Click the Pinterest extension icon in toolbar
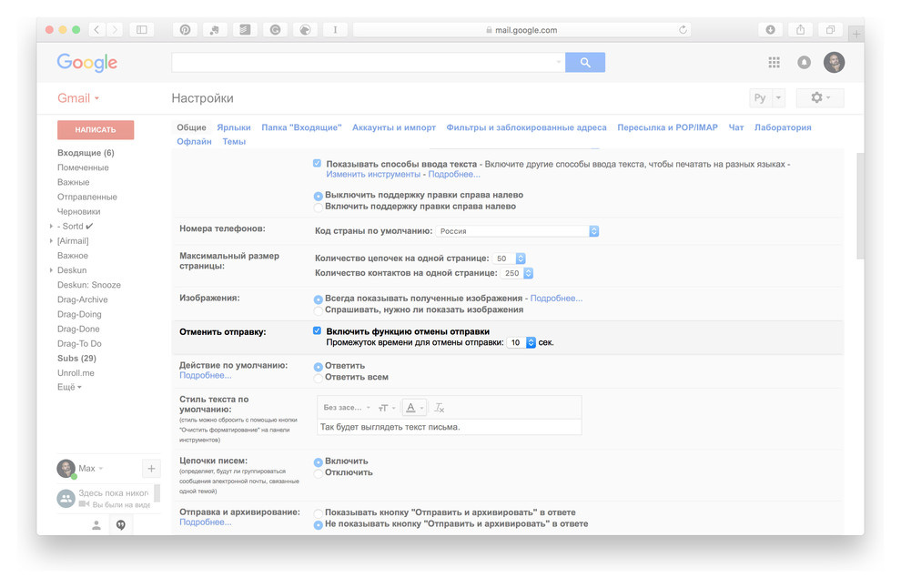Viewport: 901px width, 588px height. click(185, 30)
